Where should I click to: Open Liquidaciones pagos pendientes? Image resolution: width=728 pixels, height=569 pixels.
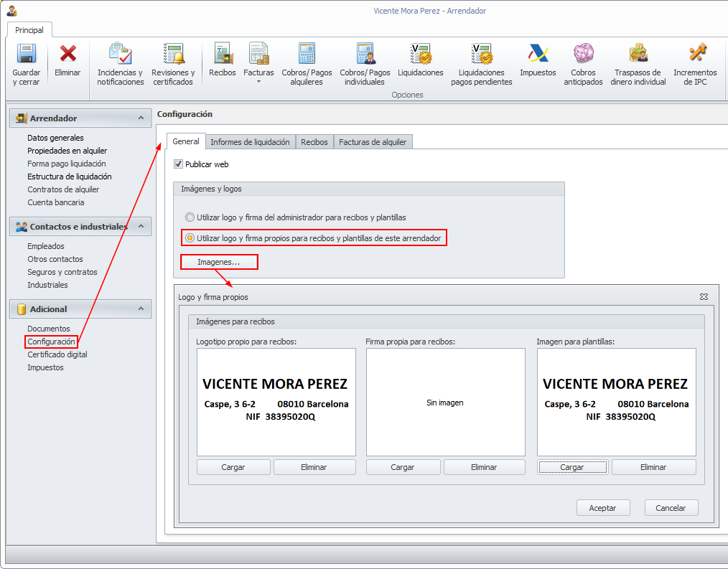482,53
